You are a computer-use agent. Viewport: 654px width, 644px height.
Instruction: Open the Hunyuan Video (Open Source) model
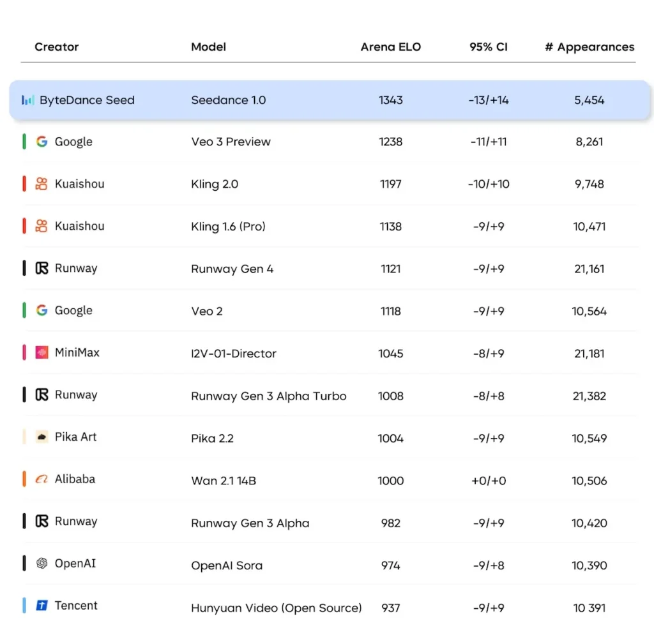pos(276,608)
